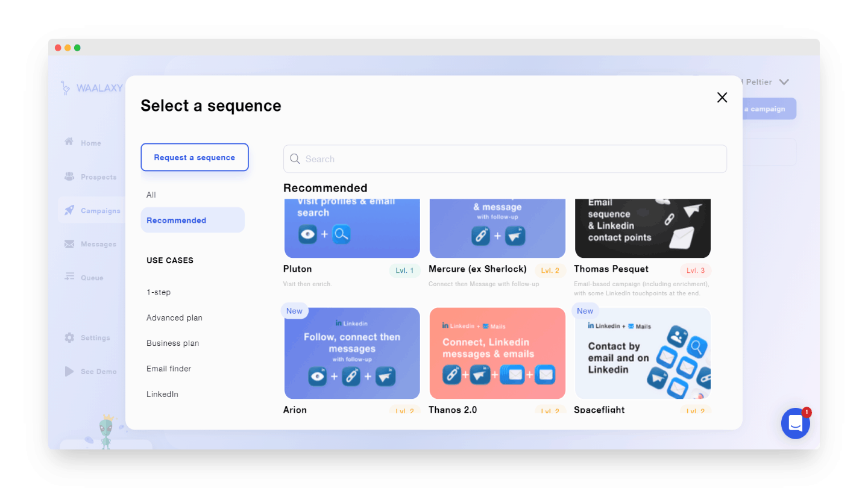Click the Messages envelope icon in sidebar

tap(69, 244)
